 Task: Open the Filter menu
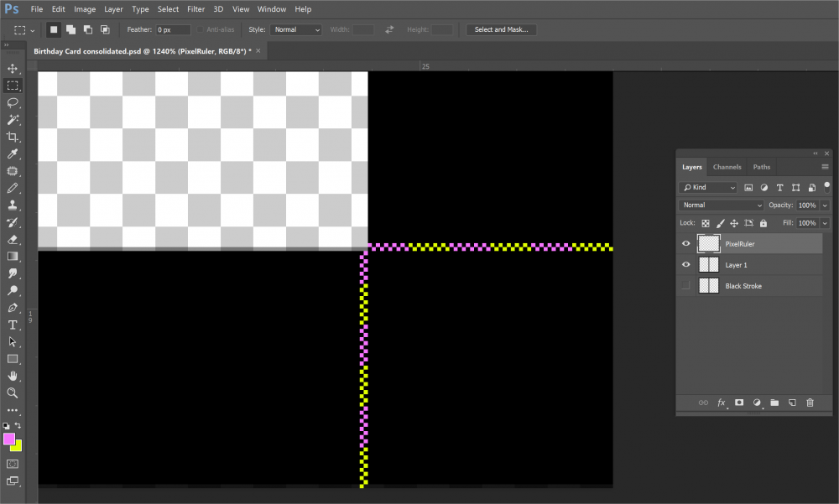tap(195, 9)
